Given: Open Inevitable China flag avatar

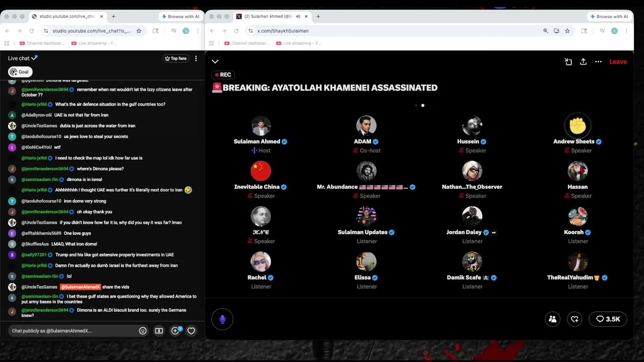Looking at the screenshot, I should [x=261, y=171].
